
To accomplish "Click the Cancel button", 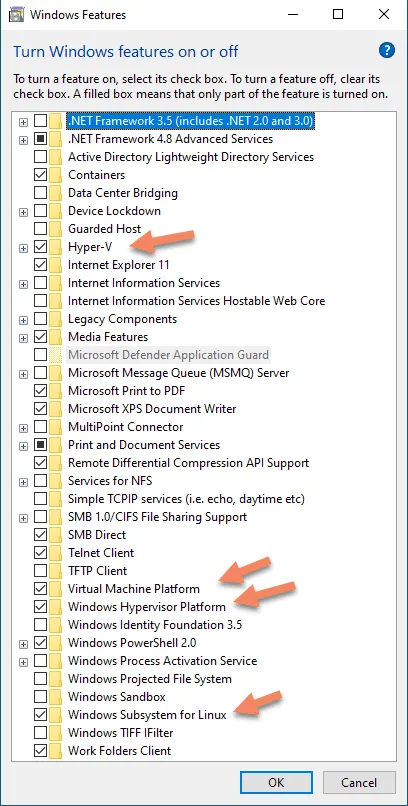I will pos(359,782).
